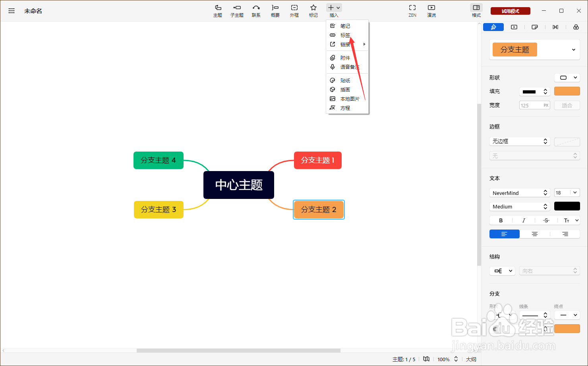Open the thumbnail map in status bar
This screenshot has width=588, height=366.
tap(426, 359)
